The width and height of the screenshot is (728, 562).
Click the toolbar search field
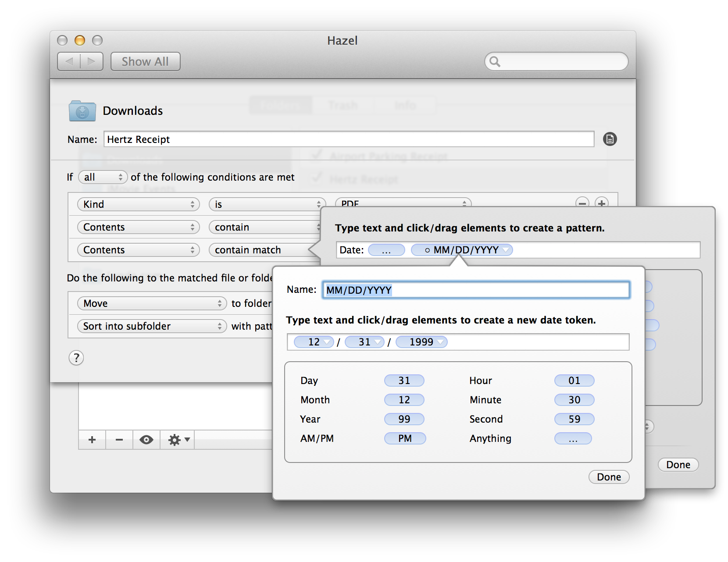(x=556, y=61)
